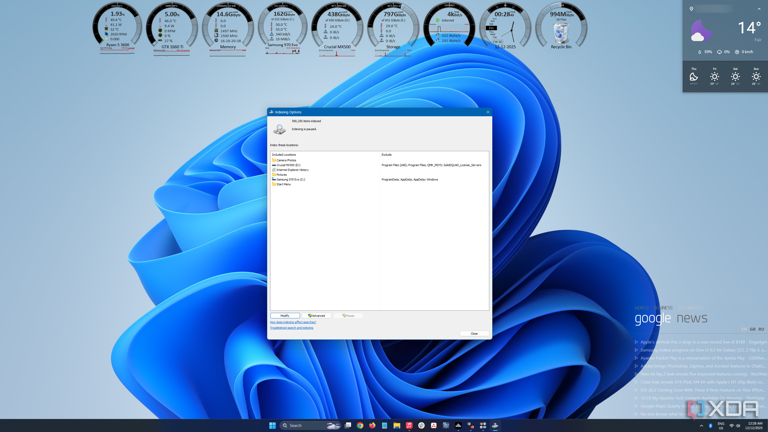Click the indexing magnifier drive icon
Screen dimensions: 768x432
pyautogui.click(x=280, y=128)
